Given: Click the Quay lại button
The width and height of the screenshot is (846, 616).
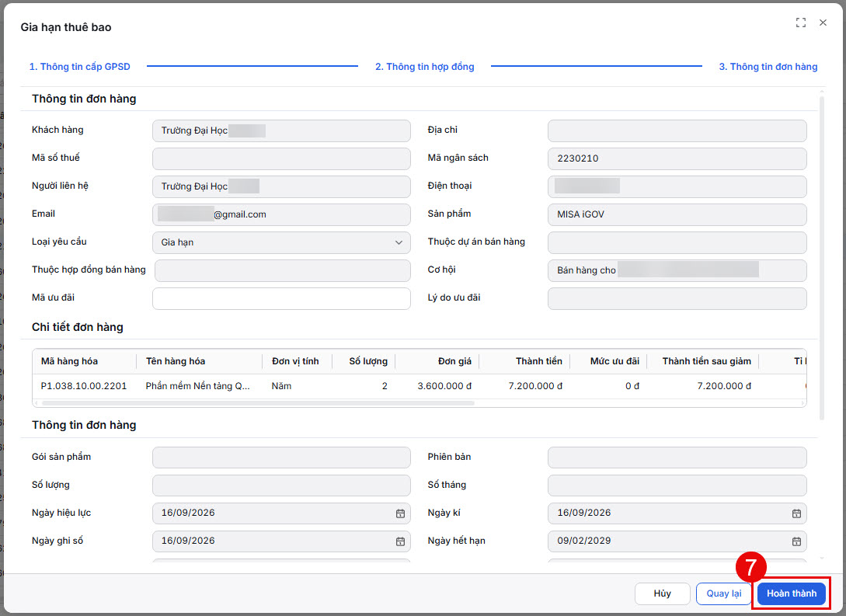Looking at the screenshot, I should tap(723, 594).
